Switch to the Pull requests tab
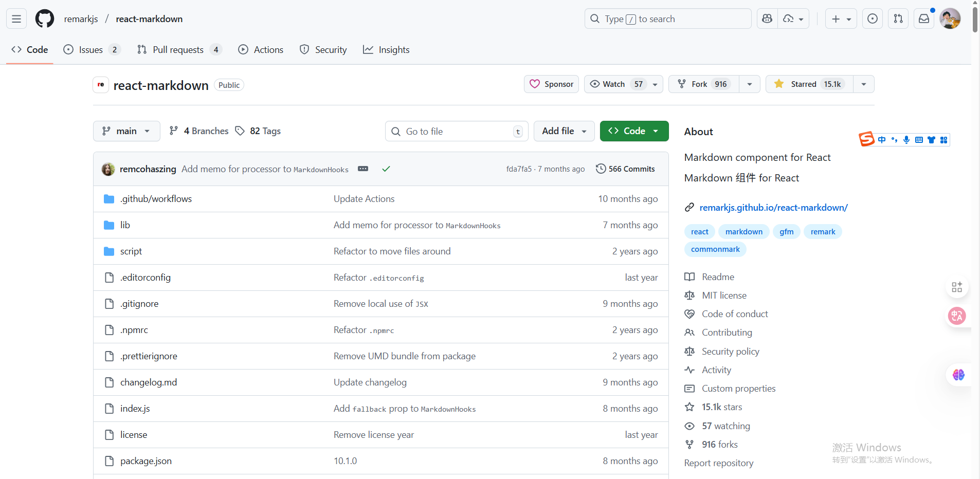Viewport: 980px width, 479px height. pos(179,50)
